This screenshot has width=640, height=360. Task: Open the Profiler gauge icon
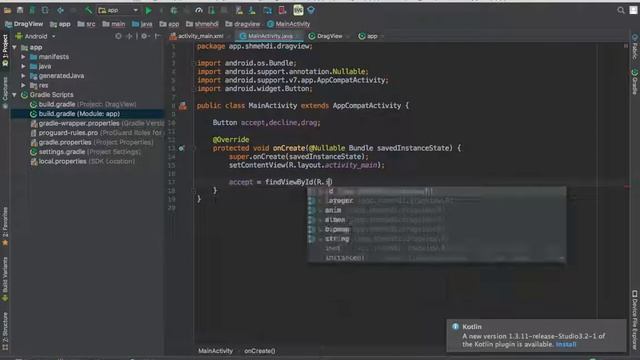coord(199,10)
